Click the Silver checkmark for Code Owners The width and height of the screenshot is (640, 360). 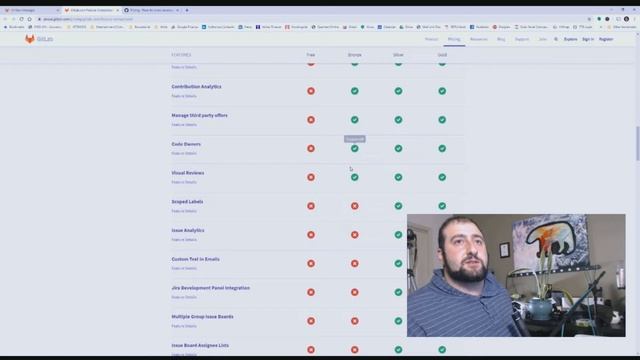coord(398,149)
